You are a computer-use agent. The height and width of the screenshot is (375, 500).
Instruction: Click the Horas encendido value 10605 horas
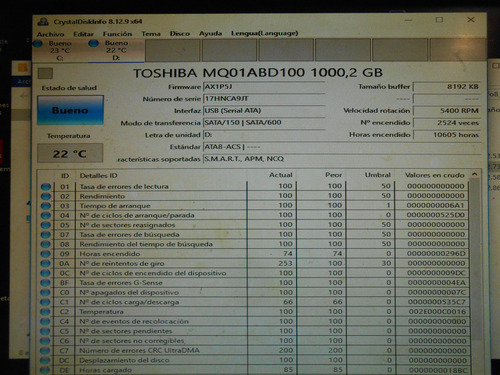(447, 135)
